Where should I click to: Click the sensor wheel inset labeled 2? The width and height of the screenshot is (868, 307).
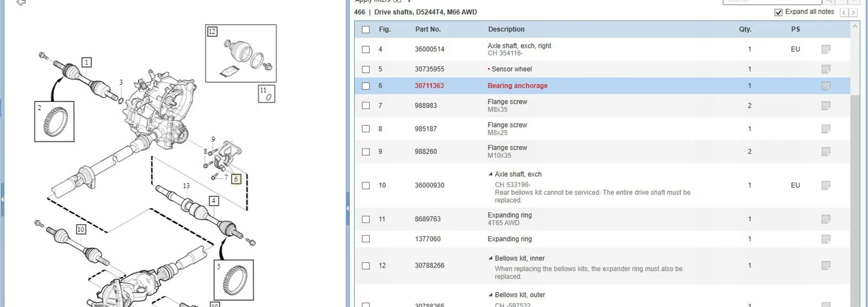[x=54, y=121]
